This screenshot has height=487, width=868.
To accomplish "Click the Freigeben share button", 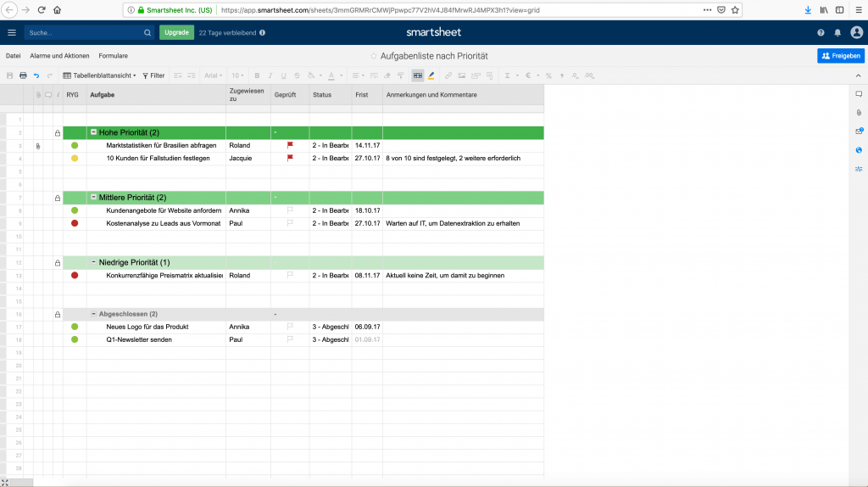I will click(840, 56).
